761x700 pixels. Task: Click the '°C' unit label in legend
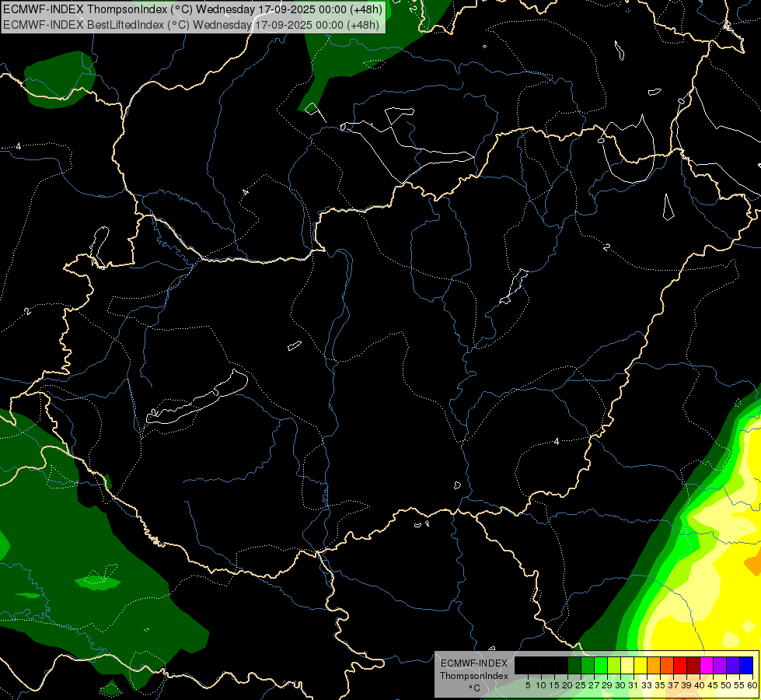point(474,688)
